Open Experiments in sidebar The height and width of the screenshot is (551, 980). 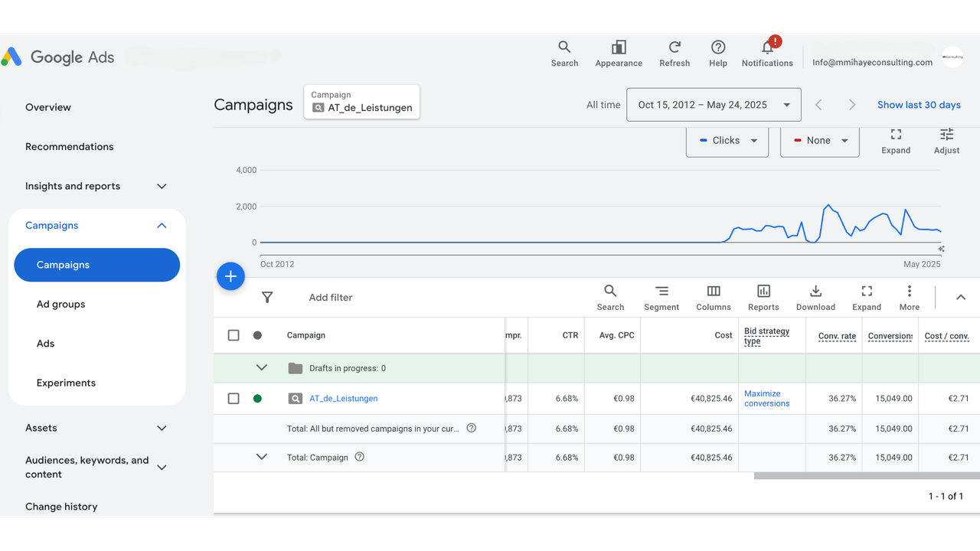(67, 383)
